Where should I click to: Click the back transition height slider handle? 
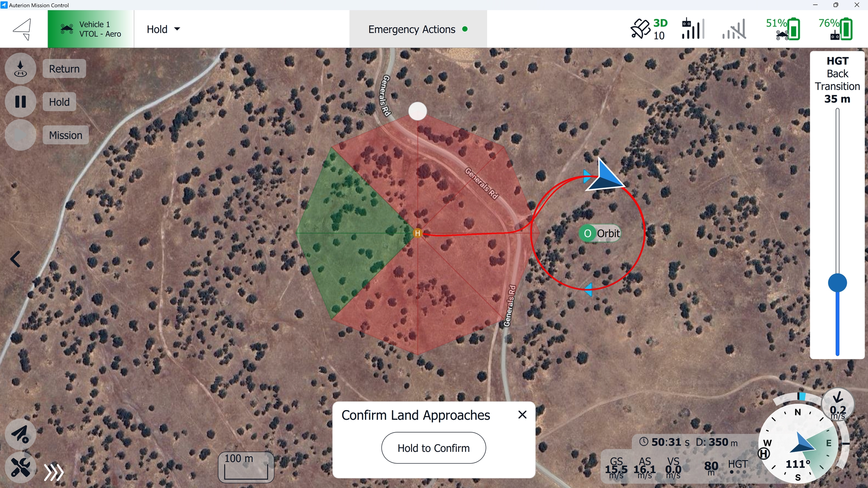point(837,283)
